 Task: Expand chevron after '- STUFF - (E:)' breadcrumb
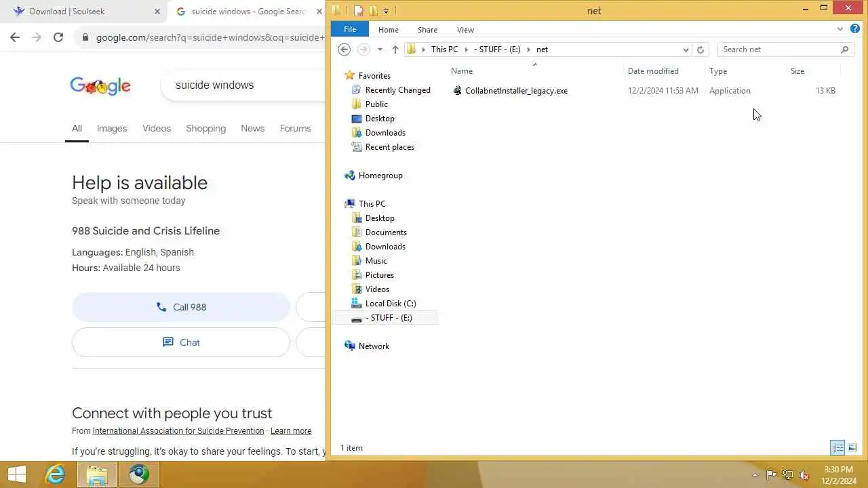(528, 49)
